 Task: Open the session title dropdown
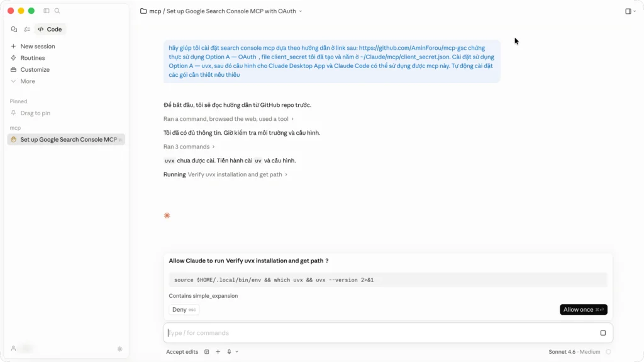[x=301, y=11]
